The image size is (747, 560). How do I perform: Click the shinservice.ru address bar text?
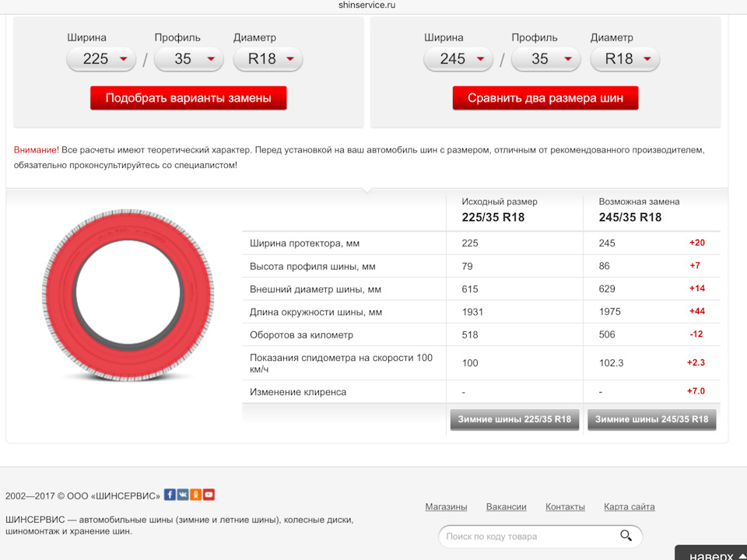366,5
